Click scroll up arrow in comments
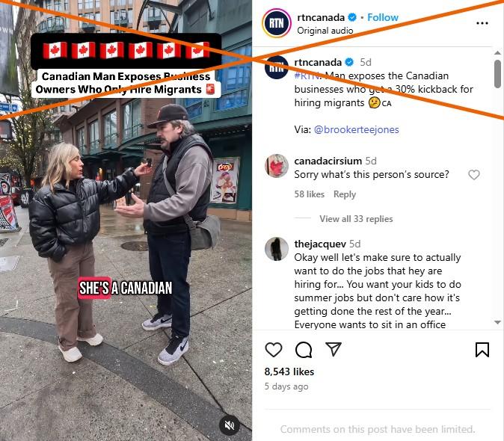The image size is (504, 441). 497,52
